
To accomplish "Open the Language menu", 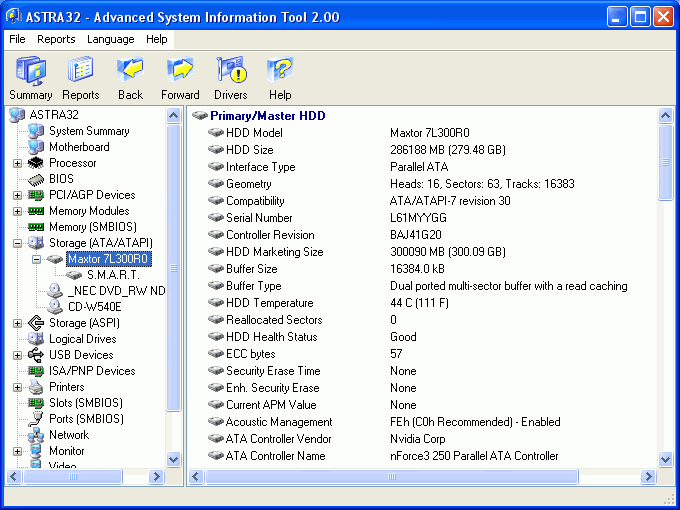I will pyautogui.click(x=111, y=39).
